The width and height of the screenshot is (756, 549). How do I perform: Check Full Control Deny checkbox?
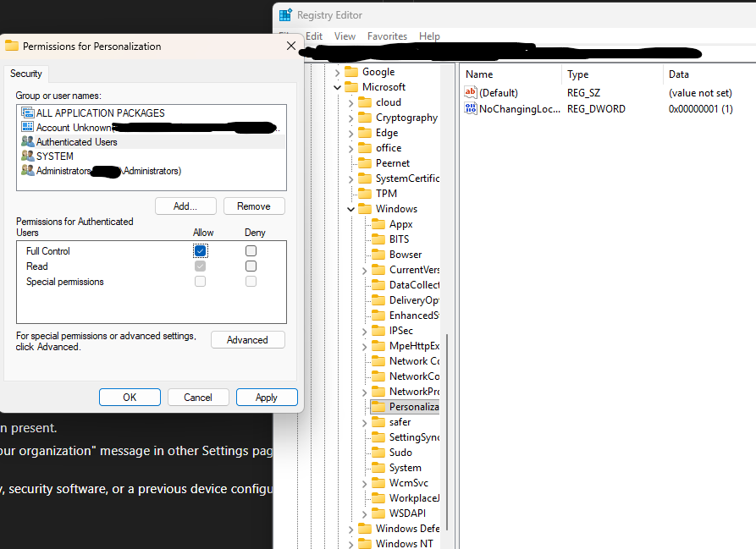pyautogui.click(x=251, y=251)
